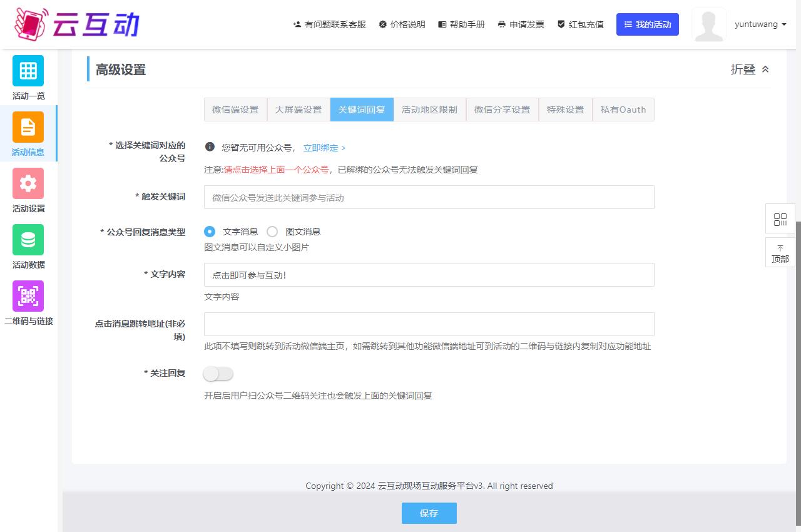Open 活动设置 gear icon in sidebar
This screenshot has height=532, width=801.
[x=28, y=183]
